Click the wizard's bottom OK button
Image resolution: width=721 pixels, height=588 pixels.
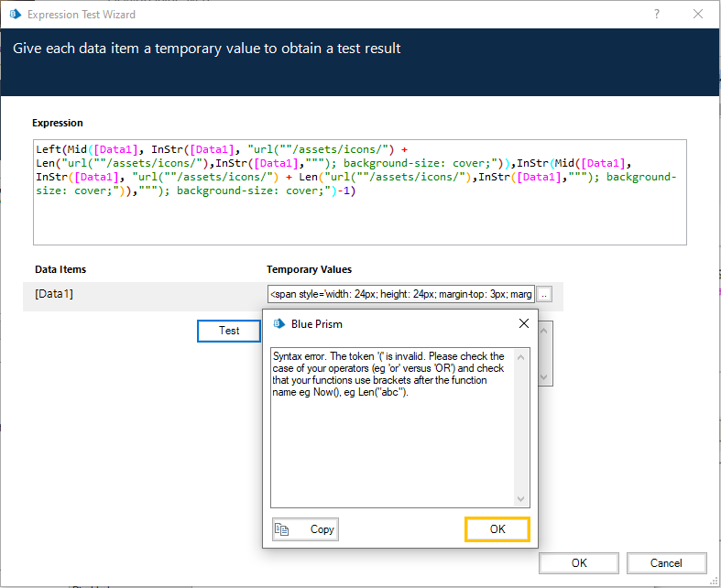click(x=579, y=563)
